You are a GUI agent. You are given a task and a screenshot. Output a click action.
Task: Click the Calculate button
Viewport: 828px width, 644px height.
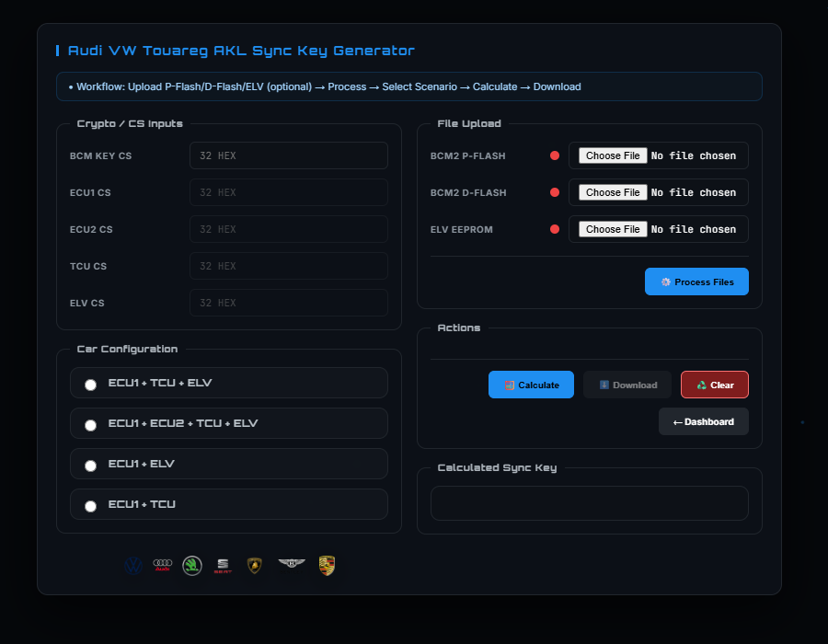pyautogui.click(x=531, y=385)
